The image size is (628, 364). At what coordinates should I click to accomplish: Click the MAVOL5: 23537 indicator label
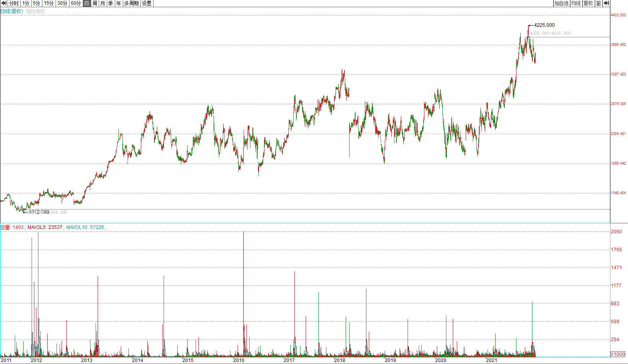[45, 227]
